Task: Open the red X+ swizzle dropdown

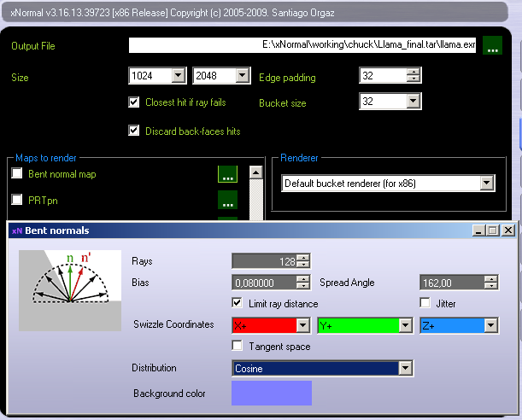Action: click(x=302, y=325)
